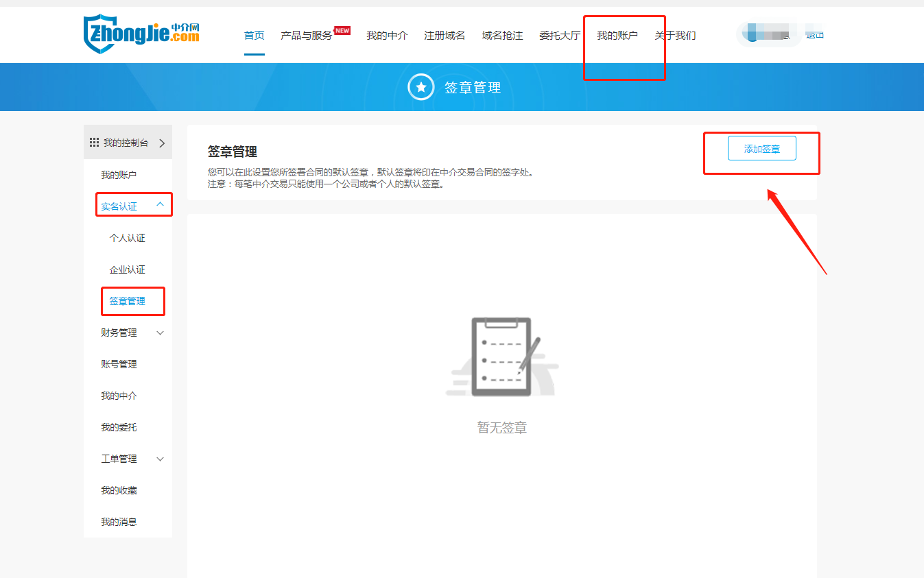
Task: Go to 首页 in the top navigation
Action: click(x=254, y=36)
